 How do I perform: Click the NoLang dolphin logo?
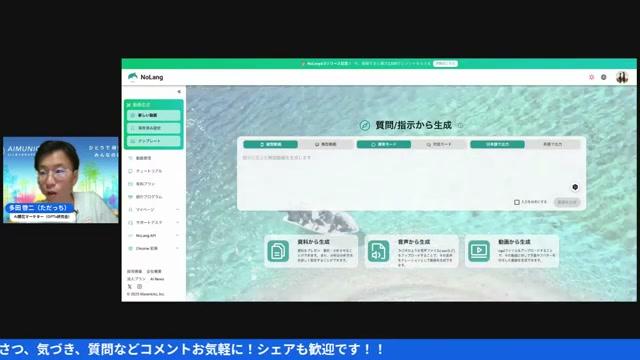point(133,77)
